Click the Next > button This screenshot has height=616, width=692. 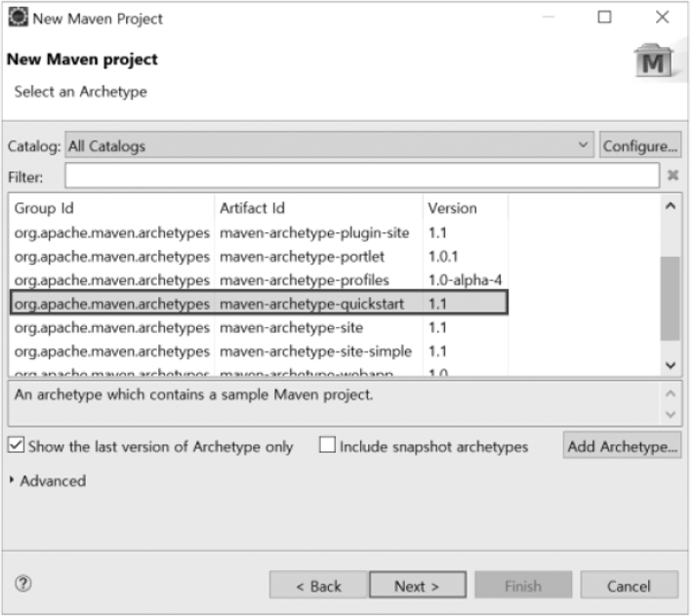(x=417, y=586)
